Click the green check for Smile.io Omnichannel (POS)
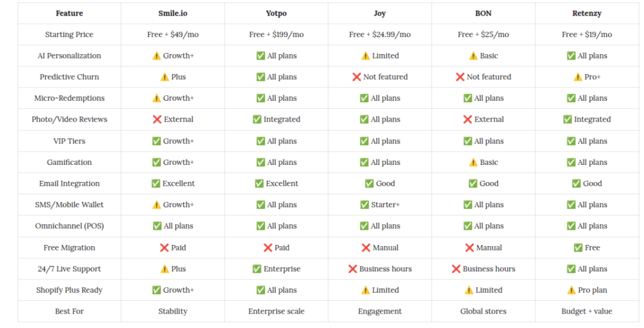Screen dimensions: 644x328 pos(157,225)
